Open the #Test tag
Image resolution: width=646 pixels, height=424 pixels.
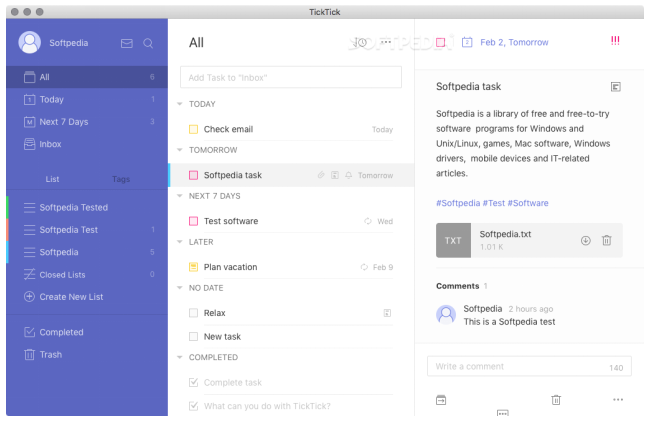point(494,203)
